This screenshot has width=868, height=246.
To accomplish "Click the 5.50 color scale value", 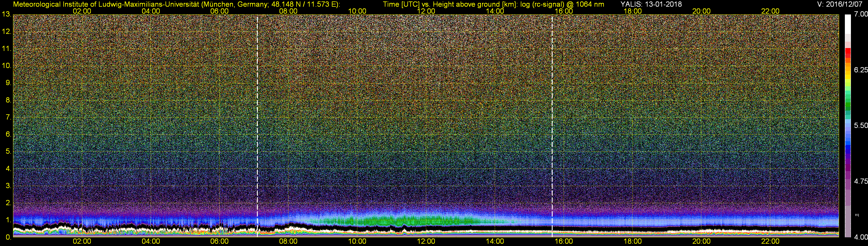I will (860, 125).
